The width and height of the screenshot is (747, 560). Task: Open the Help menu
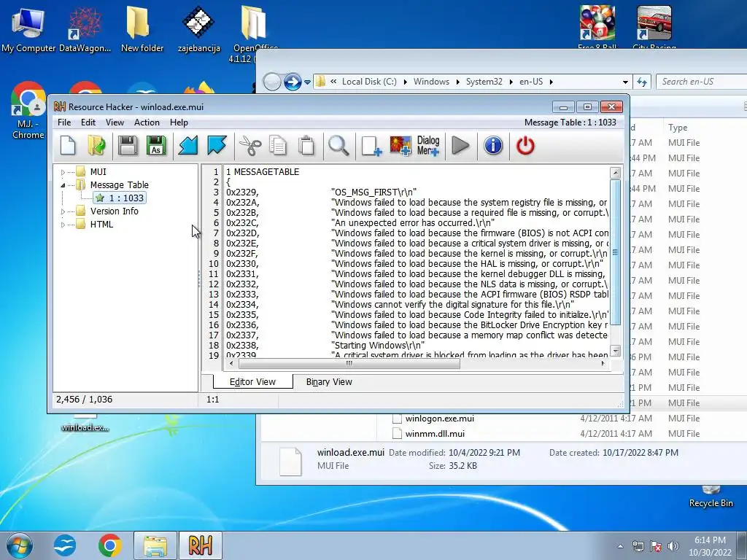[x=179, y=122]
